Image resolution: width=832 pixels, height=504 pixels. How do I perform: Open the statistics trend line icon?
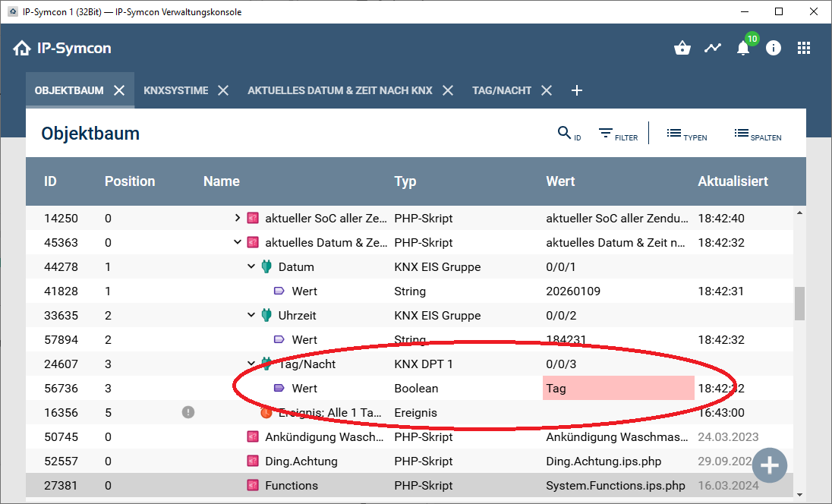712,49
